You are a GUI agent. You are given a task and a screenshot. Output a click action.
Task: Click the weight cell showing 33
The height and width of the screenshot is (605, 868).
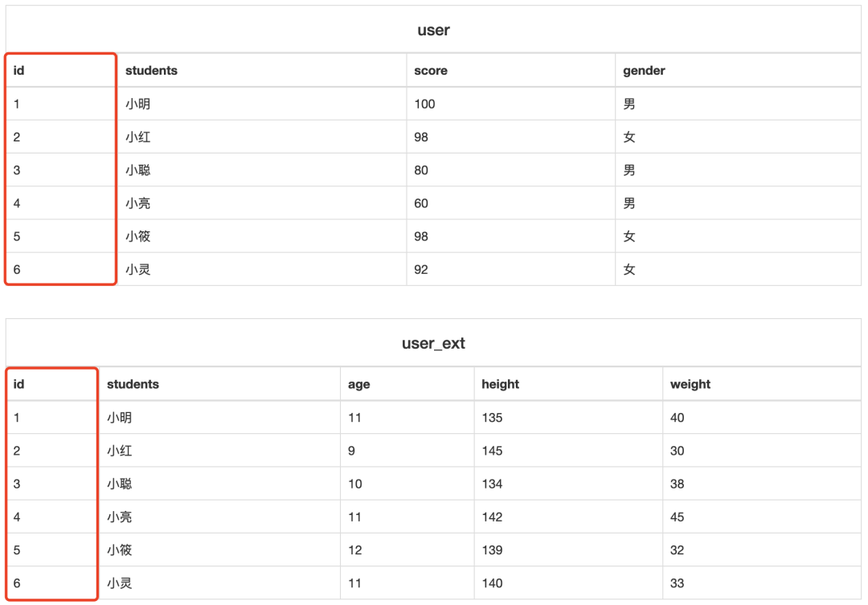coord(677,583)
